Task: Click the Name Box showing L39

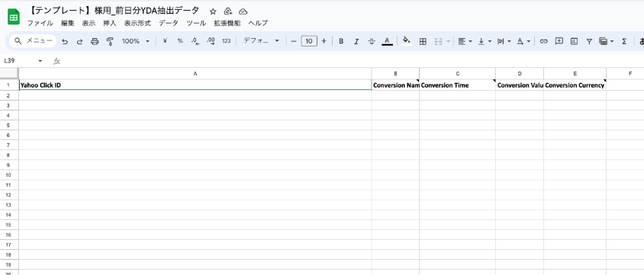Action: pyautogui.click(x=23, y=61)
